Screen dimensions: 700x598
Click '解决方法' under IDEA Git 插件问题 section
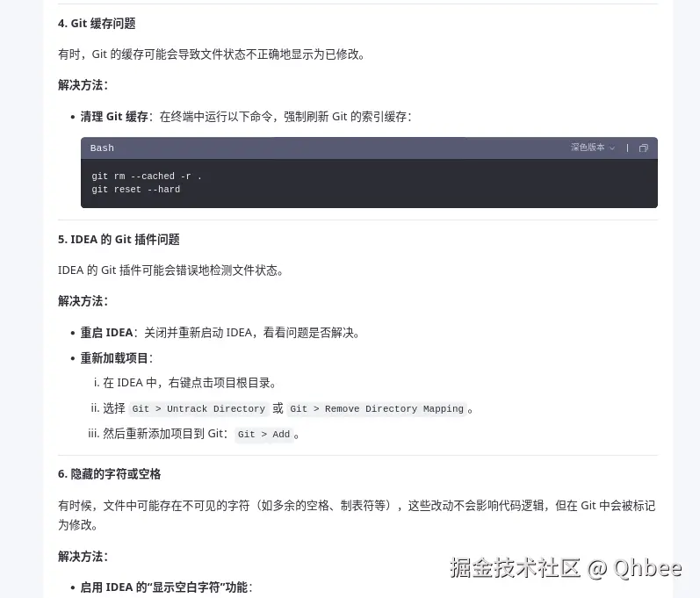[x=83, y=301]
